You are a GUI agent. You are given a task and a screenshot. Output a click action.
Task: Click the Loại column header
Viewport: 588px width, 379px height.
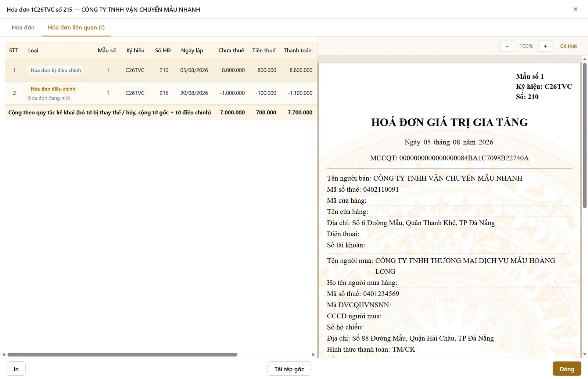33,50
